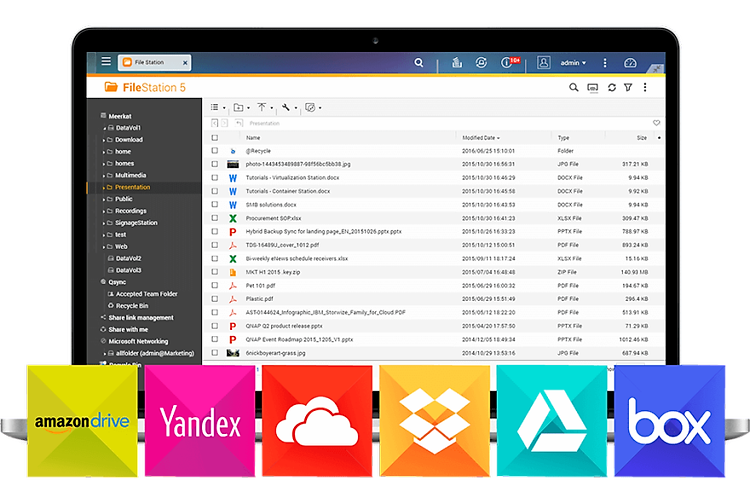Viewport: 750px width, 486px height.
Task: Sort by Modified Date column
Action: tap(481, 138)
